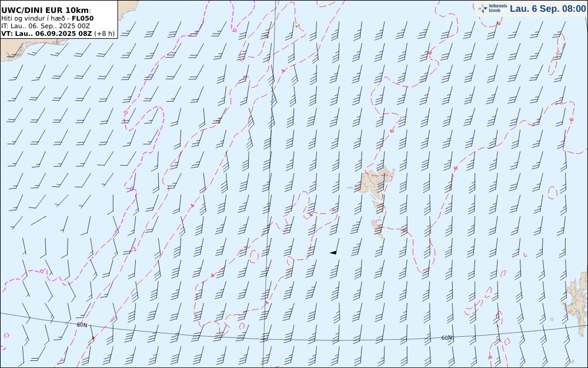Viewport: 588px width, 368px height.
Task: Select the "VT: Lau.. 06.09.2025 08Z (+8 h)" line
Action: click(58, 34)
